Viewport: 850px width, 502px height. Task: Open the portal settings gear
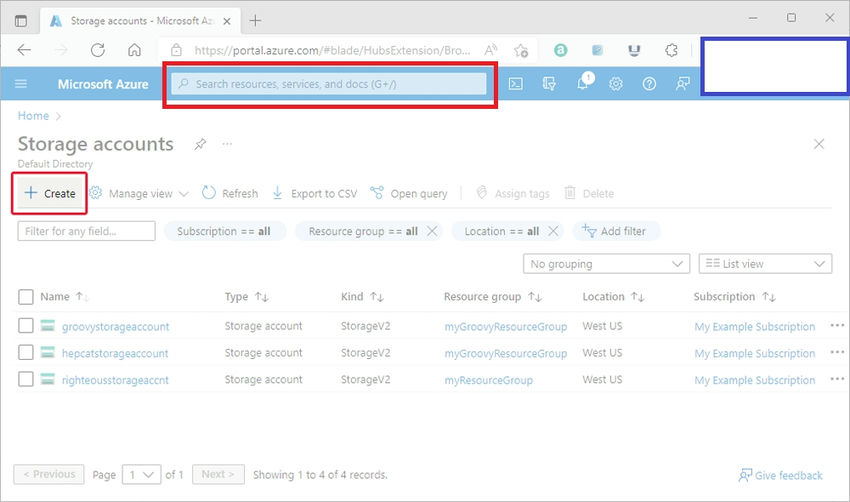[616, 83]
